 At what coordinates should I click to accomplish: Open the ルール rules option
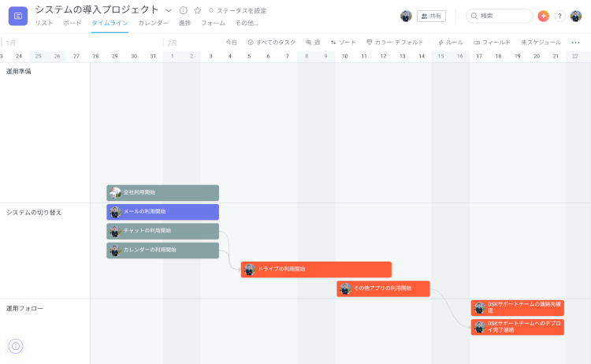(x=451, y=43)
